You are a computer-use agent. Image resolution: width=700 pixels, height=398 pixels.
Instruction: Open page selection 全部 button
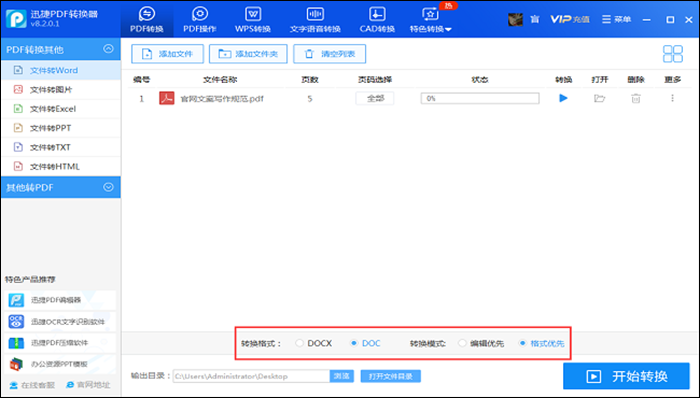[x=375, y=98]
